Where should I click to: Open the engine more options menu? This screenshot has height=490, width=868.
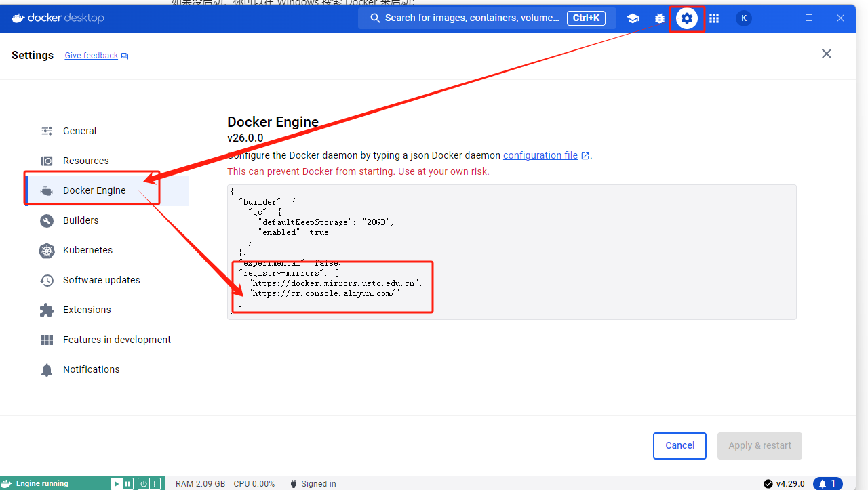(x=155, y=484)
